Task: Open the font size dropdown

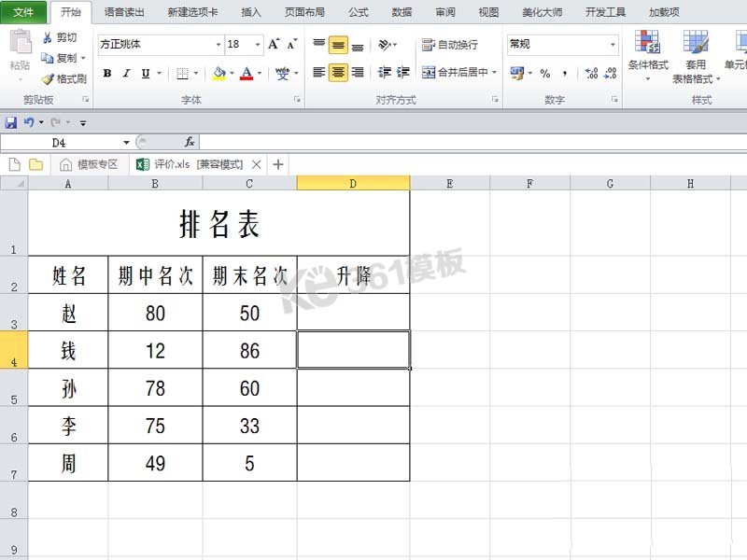Action: 258,45
